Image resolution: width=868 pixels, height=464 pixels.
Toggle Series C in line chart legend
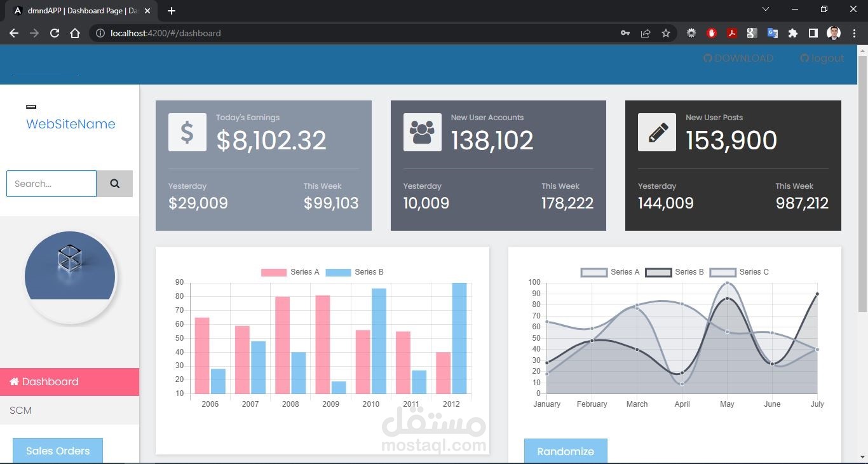[739, 272]
